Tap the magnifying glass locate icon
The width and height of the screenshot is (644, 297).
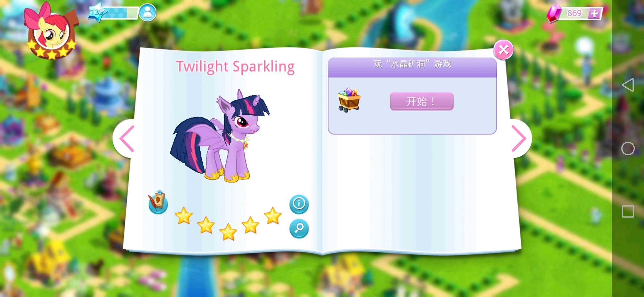[x=299, y=229]
